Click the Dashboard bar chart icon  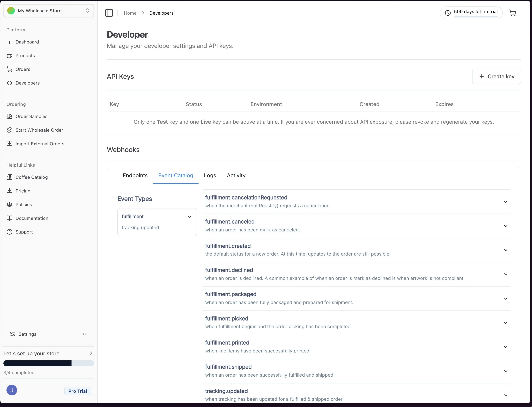click(9, 42)
